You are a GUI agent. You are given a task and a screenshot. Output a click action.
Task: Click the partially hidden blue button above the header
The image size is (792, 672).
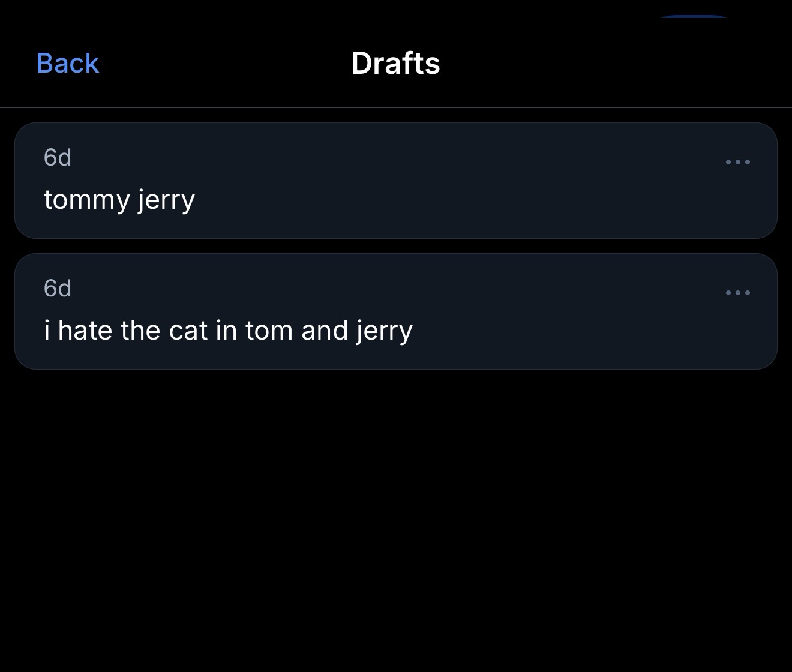693,17
